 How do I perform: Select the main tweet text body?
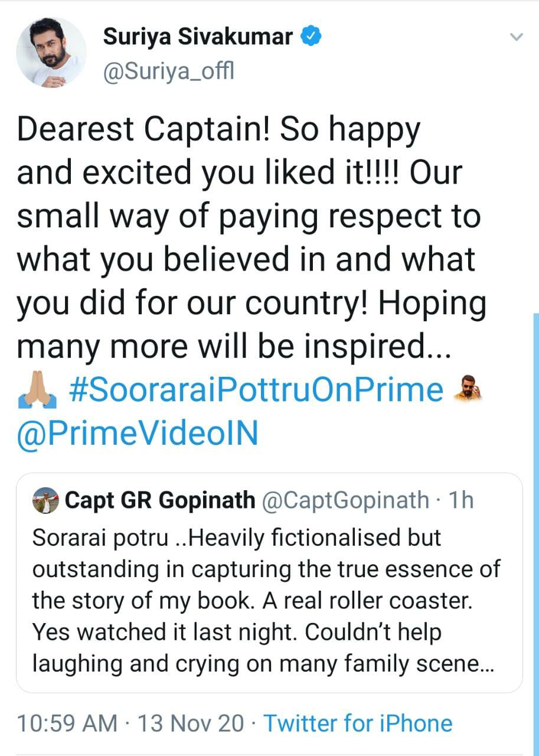pyautogui.click(x=248, y=236)
